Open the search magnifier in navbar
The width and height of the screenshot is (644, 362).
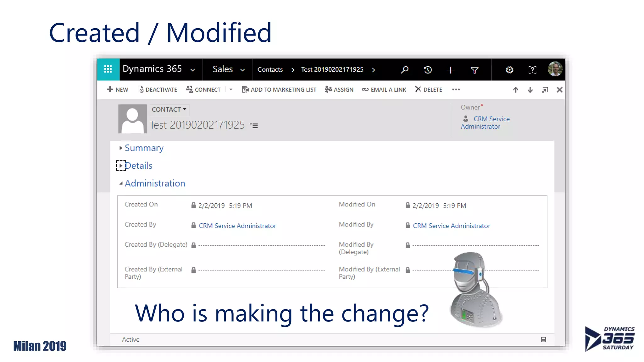pos(405,69)
